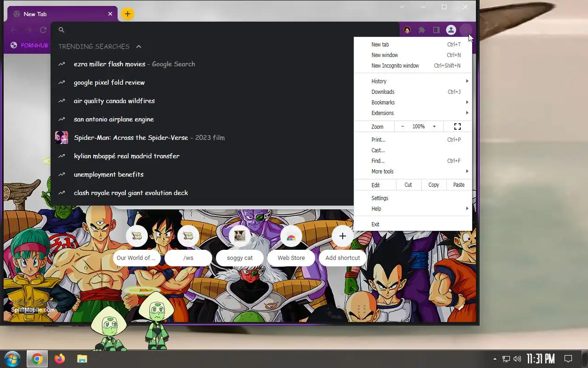Screen dimensions: 588x368
Task: Expand the Bookmarks submenu
Action: pos(413,103)
